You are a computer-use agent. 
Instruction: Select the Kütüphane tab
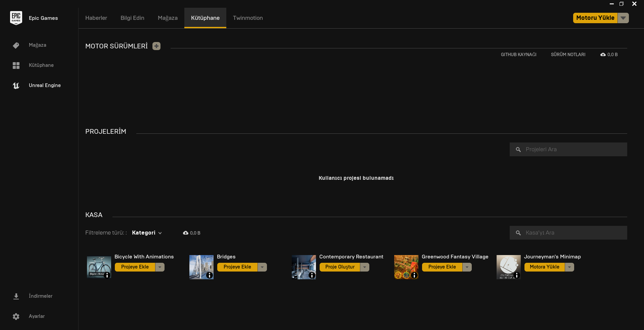point(205,18)
